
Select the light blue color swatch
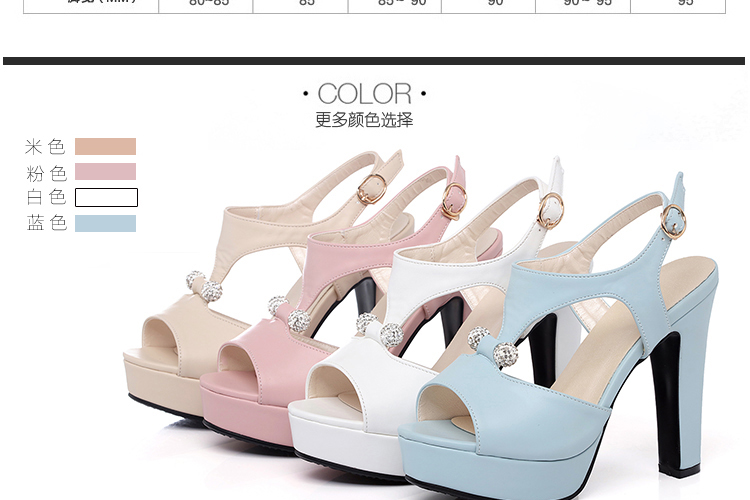click(105, 223)
